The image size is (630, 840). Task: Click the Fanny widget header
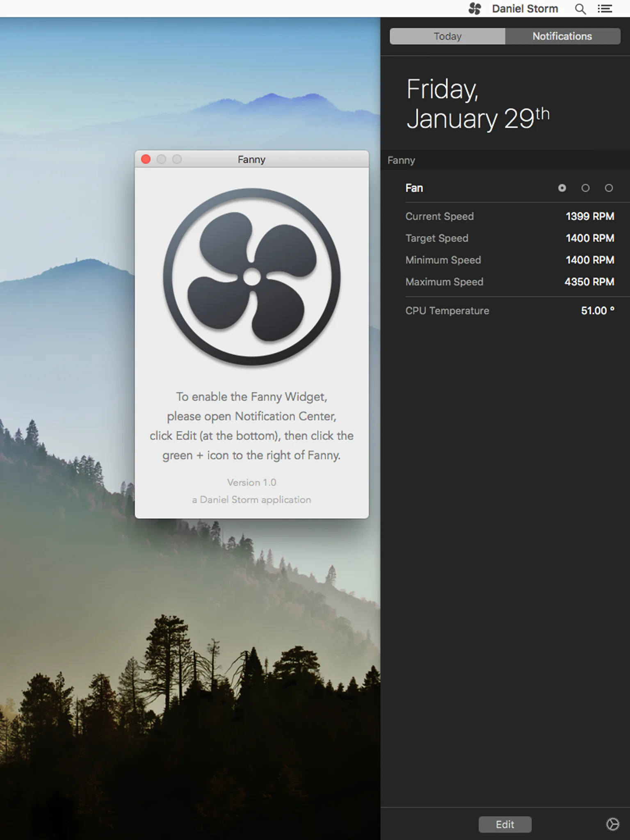pos(505,160)
